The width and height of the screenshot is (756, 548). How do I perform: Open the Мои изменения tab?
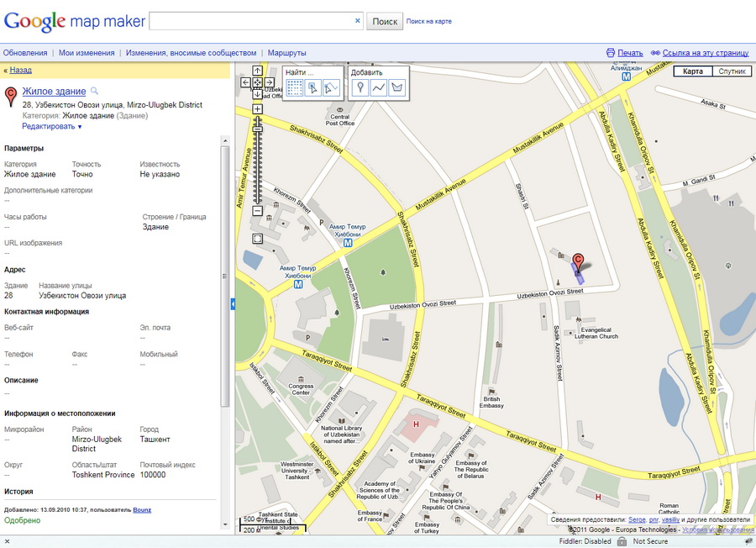pos(87,53)
